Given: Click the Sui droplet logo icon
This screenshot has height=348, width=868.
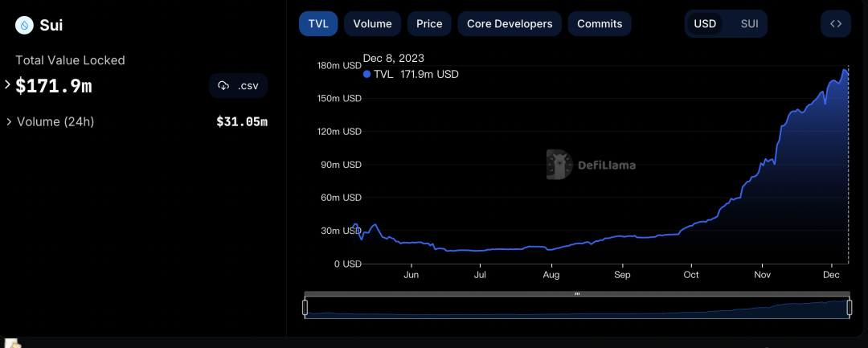Looking at the screenshot, I should tap(24, 25).
